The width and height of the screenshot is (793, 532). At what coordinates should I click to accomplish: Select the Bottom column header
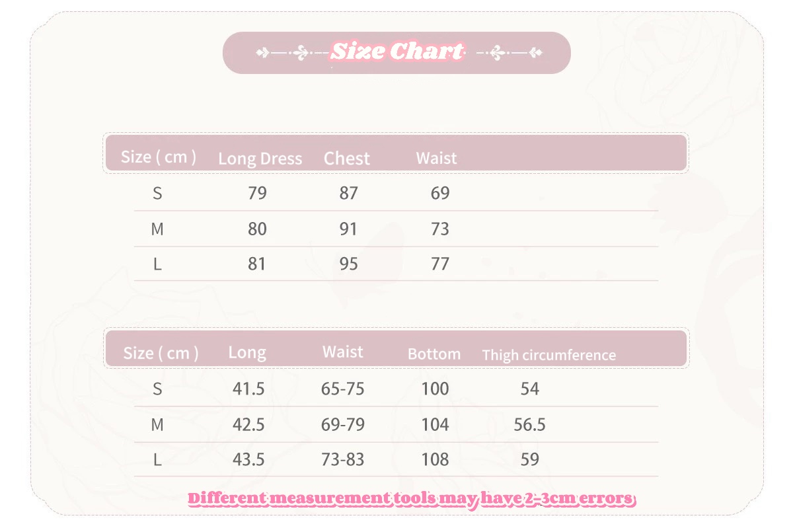[434, 354]
